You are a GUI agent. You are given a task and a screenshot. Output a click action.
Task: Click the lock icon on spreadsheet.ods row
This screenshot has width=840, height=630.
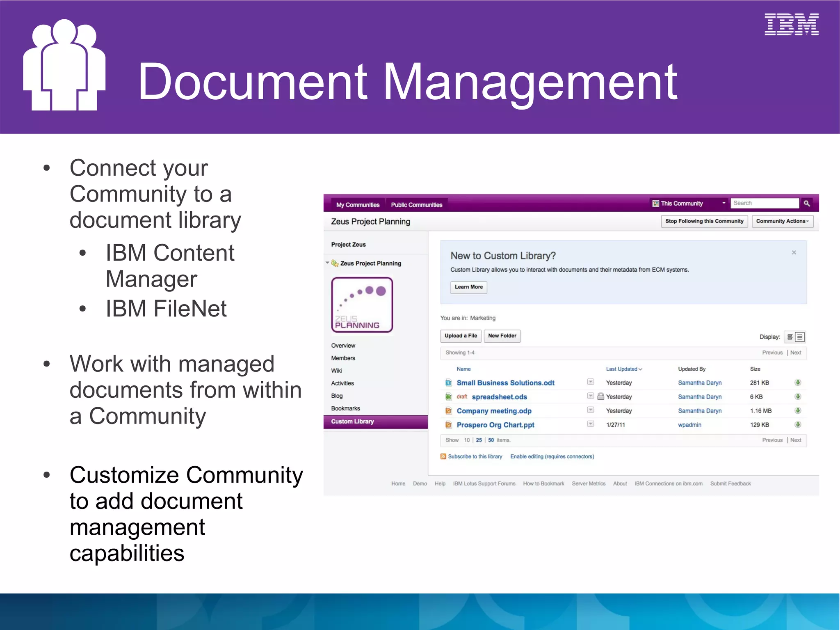pyautogui.click(x=600, y=396)
